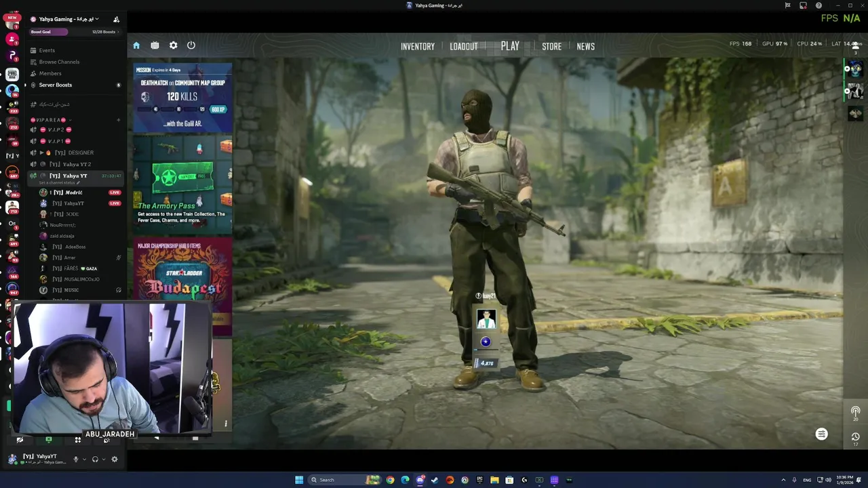This screenshot has width=868, height=488.
Task: Go to the CS2 home screen icon
Action: [136, 45]
